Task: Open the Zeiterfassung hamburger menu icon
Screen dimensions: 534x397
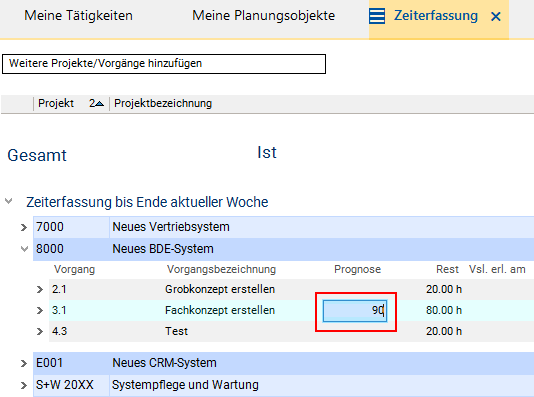Action: tap(377, 16)
